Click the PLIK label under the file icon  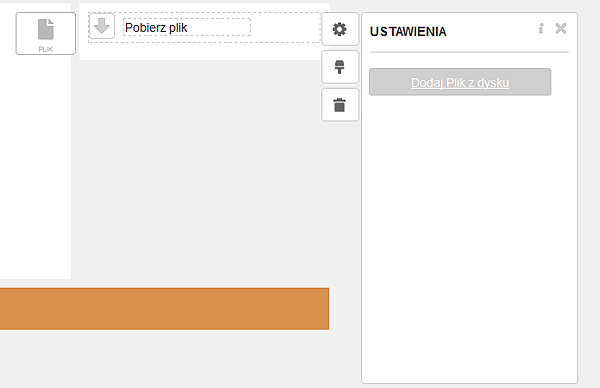pyautogui.click(x=46, y=49)
